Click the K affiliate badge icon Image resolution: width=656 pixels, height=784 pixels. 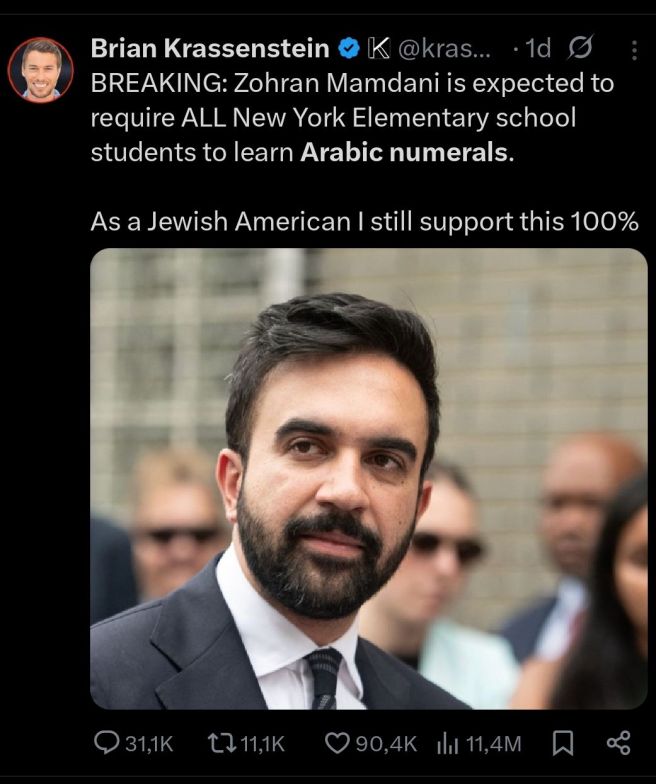(x=378, y=48)
